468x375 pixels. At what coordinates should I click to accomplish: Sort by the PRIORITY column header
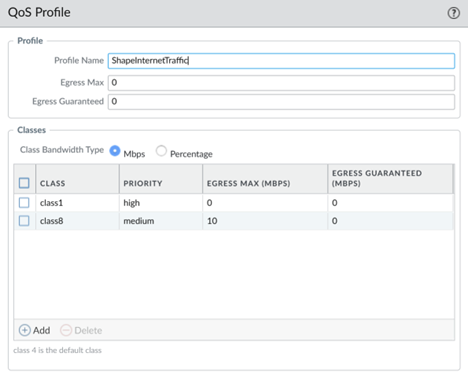[161, 179]
